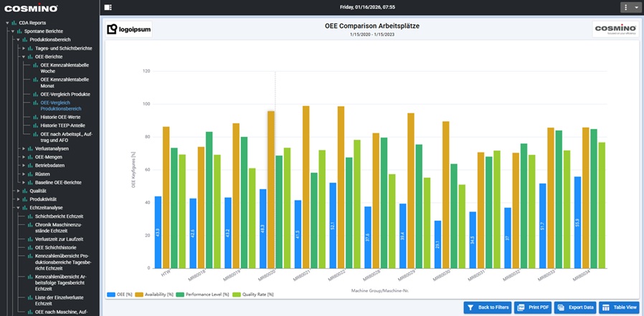Toggle the sidebar panel icon

click(x=108, y=7)
